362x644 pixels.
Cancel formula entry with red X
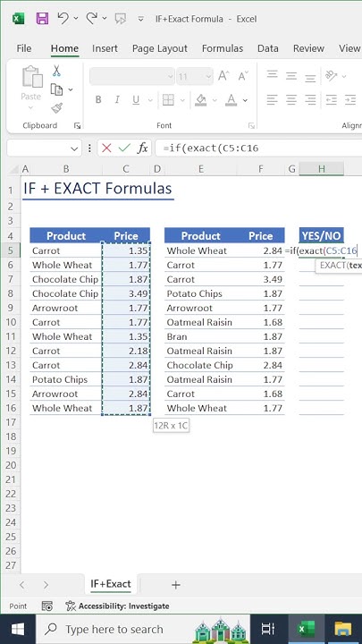click(x=106, y=148)
